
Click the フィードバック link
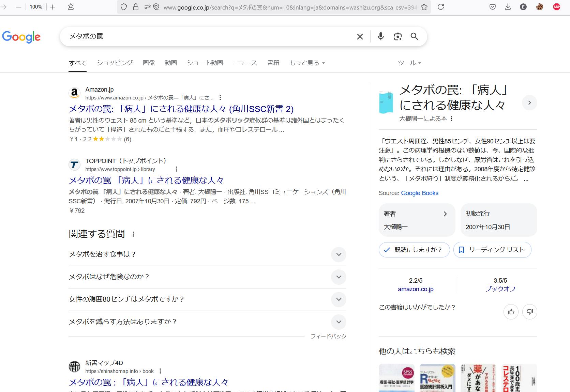coord(328,336)
